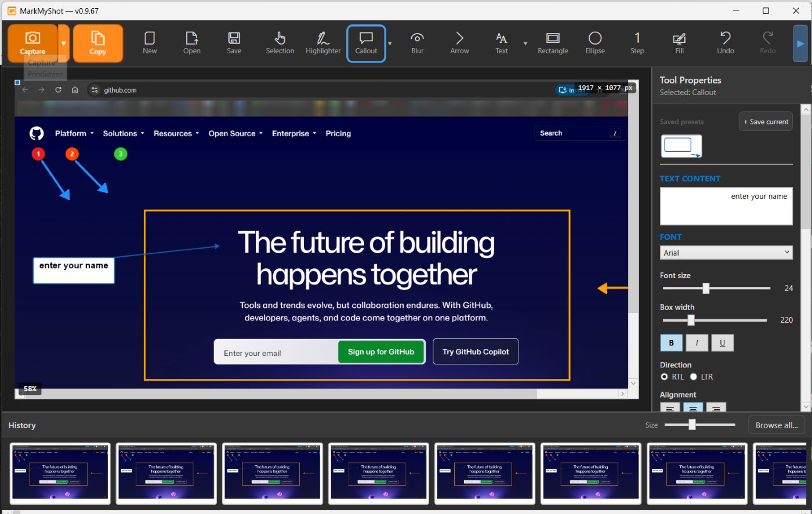The width and height of the screenshot is (812, 514).
Task: Click the 58% zoom level indicator
Action: pyautogui.click(x=30, y=388)
